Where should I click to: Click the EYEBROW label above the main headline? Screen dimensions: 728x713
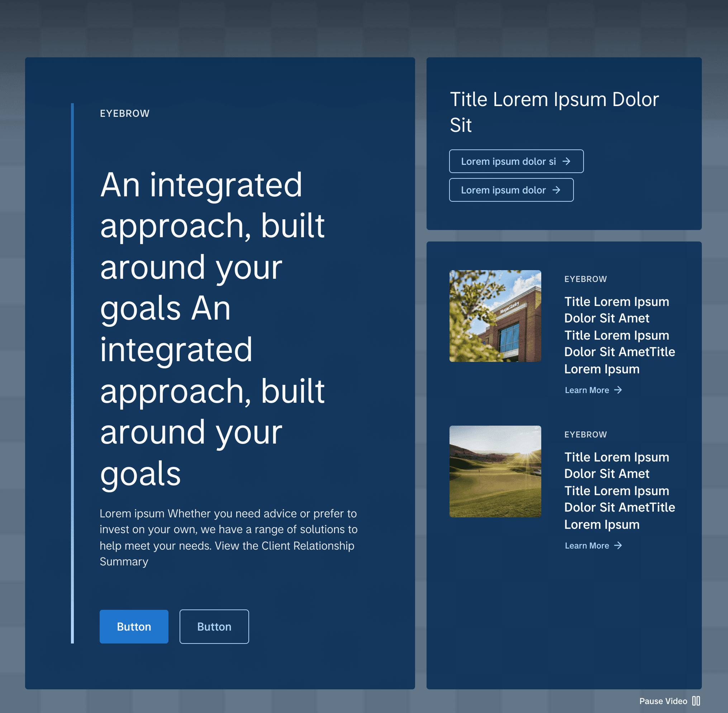click(124, 114)
